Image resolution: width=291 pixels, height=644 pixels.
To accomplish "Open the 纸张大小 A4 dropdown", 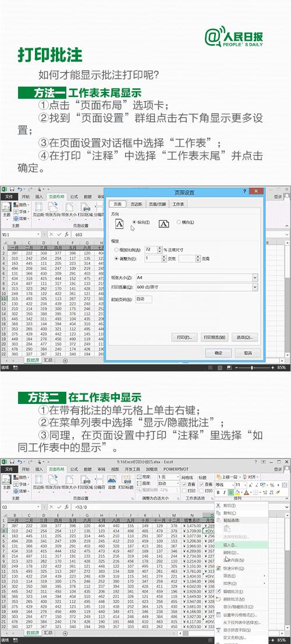I will (255, 278).
